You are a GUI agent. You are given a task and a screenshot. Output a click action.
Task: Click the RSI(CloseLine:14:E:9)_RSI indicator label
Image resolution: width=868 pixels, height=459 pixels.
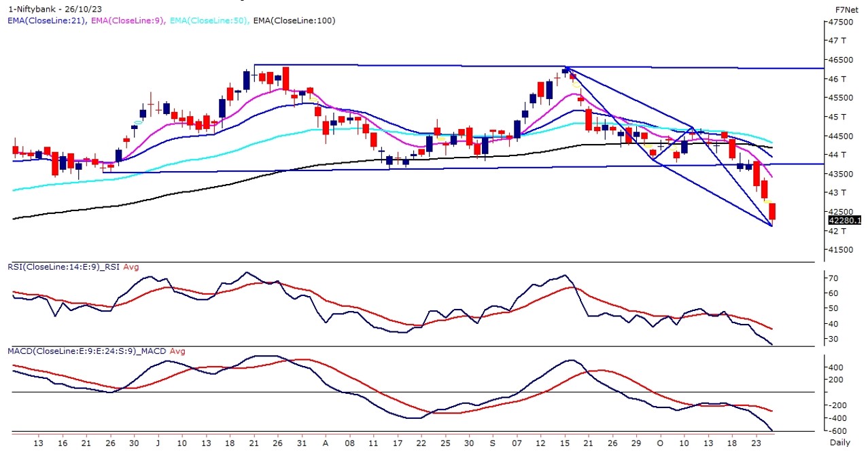(x=64, y=267)
